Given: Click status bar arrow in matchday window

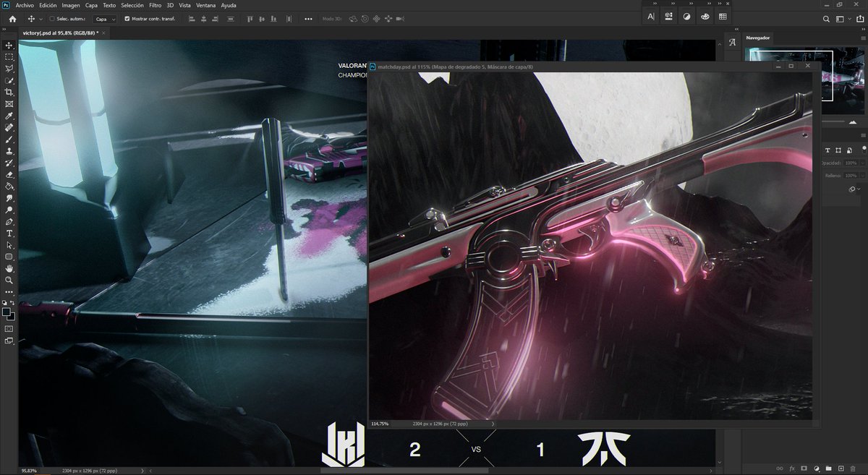Looking at the screenshot, I should (x=493, y=424).
